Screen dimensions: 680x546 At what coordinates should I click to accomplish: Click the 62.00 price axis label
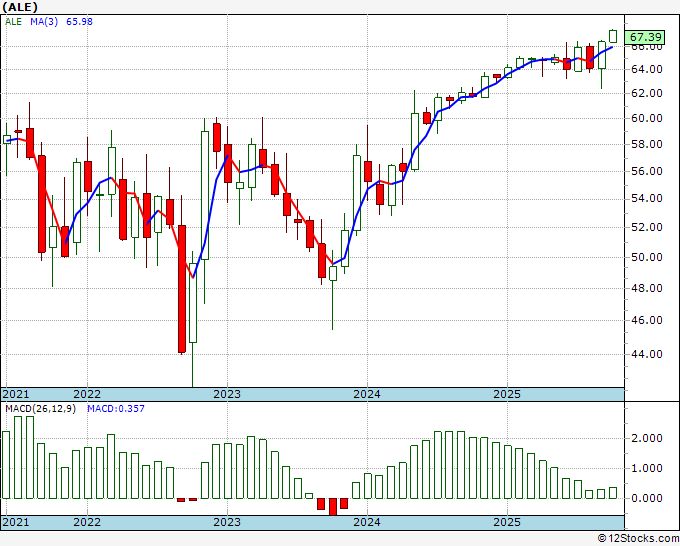pyautogui.click(x=647, y=93)
